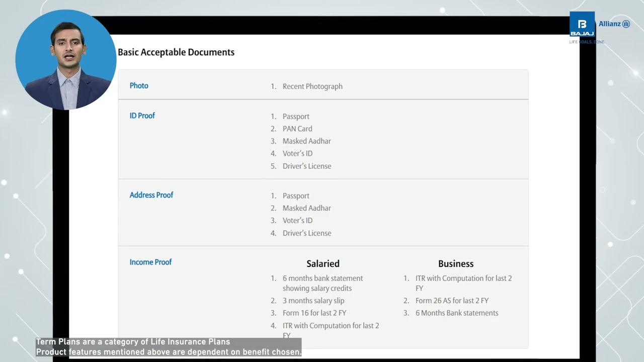Select 'PAN Card' list item
The height and width of the screenshot is (362, 644).
point(297,129)
